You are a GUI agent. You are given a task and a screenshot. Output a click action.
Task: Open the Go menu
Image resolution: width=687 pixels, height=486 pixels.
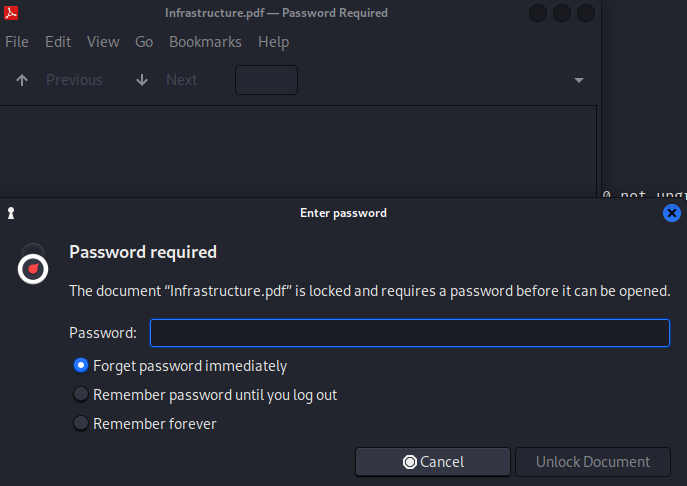pos(144,42)
